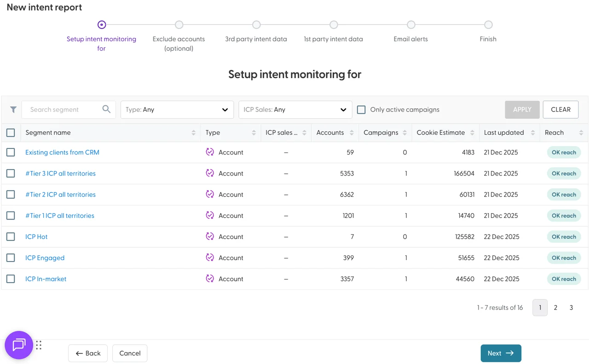Open Existing clients from CRM link

tap(62, 152)
